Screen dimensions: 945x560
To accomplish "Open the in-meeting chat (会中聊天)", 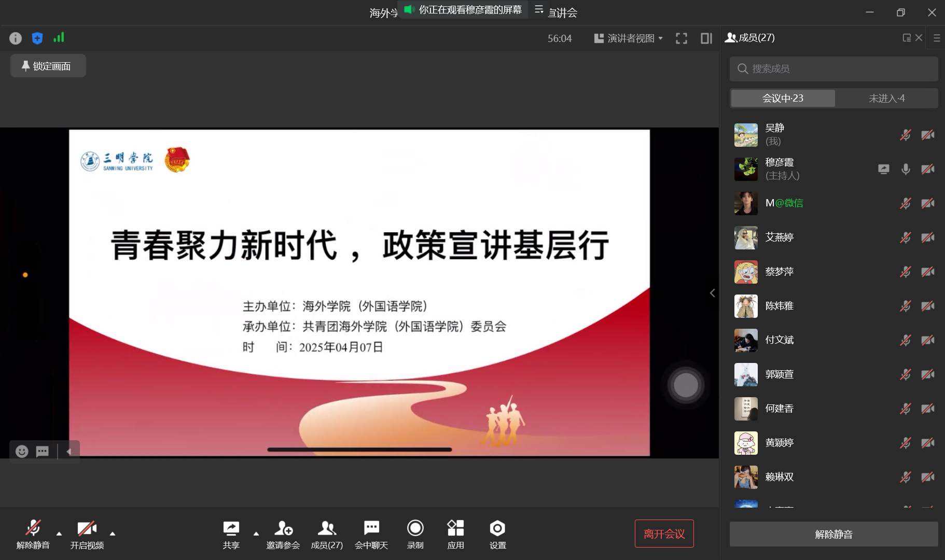I will (371, 534).
